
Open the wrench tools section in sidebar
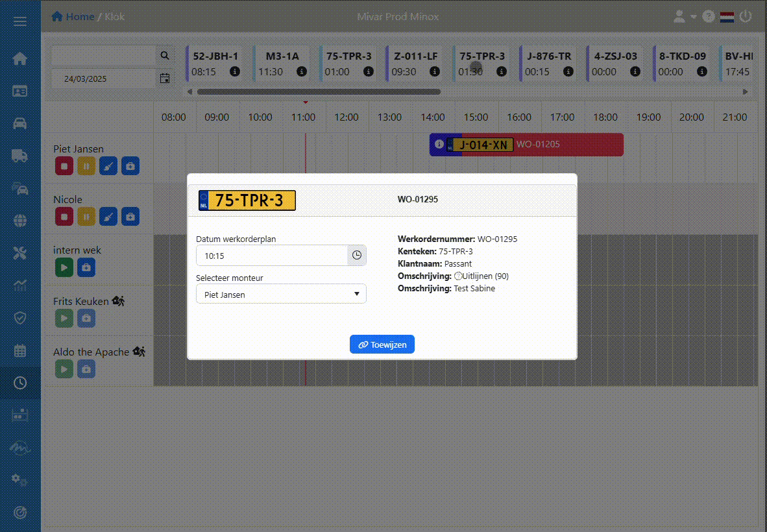pyautogui.click(x=20, y=252)
